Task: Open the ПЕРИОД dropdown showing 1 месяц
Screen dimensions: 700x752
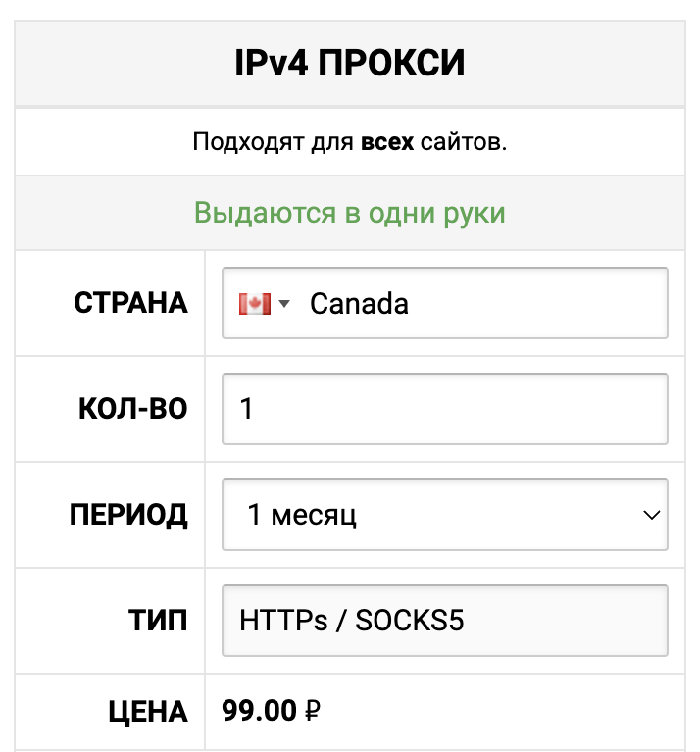Action: click(x=445, y=515)
